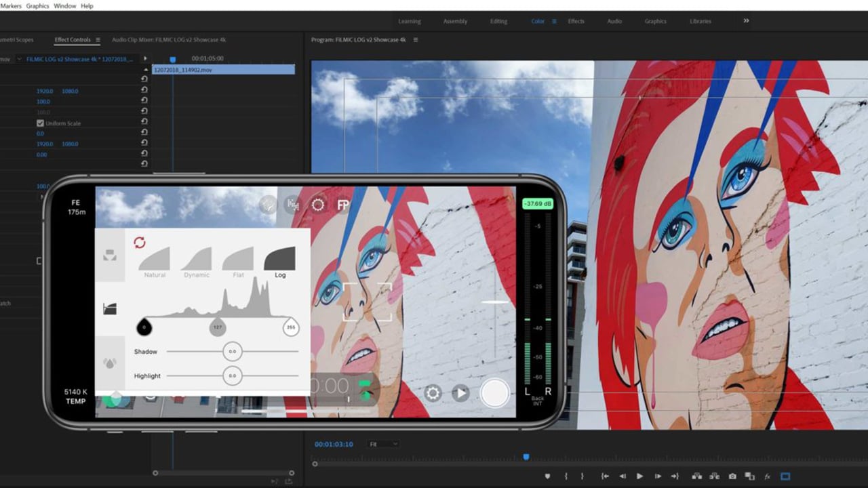Viewport: 868px width, 488px height.
Task: Click the Mark Out brace icon
Action: coord(582,476)
